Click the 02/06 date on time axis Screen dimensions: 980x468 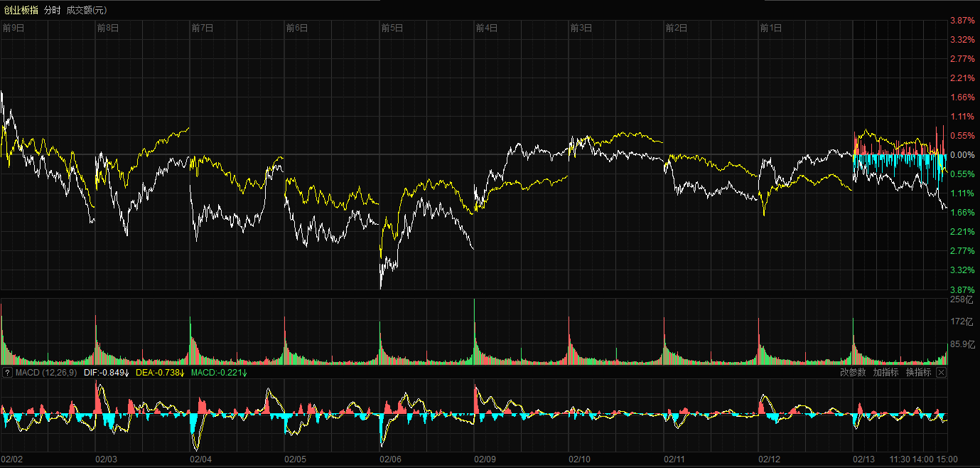[390, 459]
